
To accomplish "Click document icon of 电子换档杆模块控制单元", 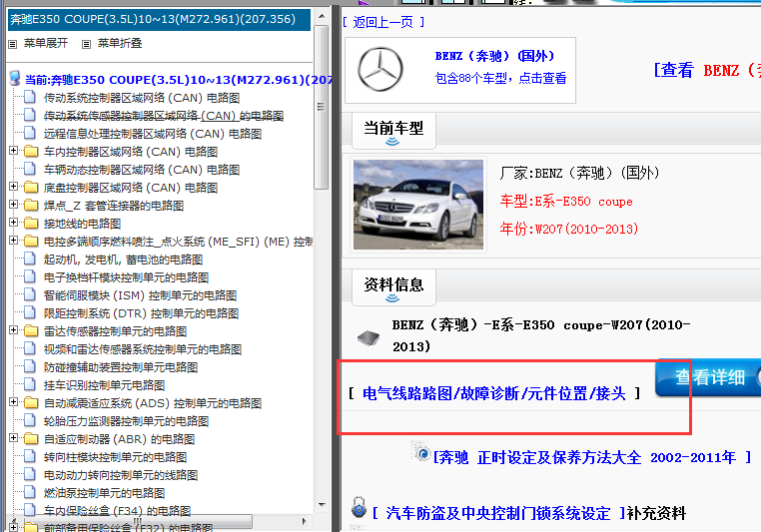I will click(30, 276).
